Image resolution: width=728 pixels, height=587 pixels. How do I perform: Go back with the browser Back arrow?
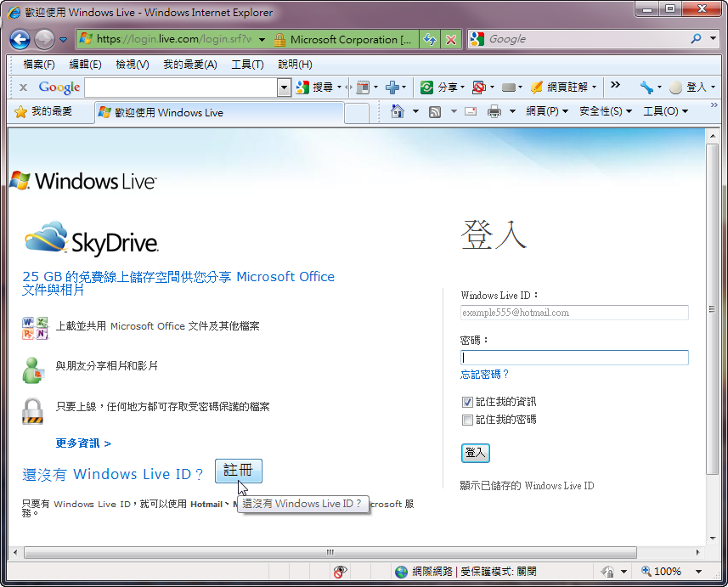click(20, 39)
